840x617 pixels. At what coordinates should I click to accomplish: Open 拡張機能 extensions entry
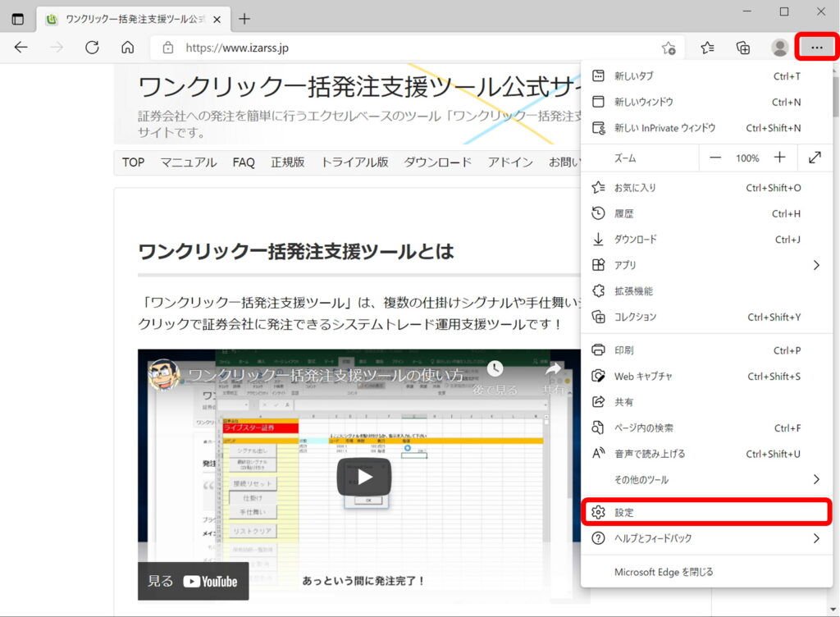pyautogui.click(x=706, y=290)
